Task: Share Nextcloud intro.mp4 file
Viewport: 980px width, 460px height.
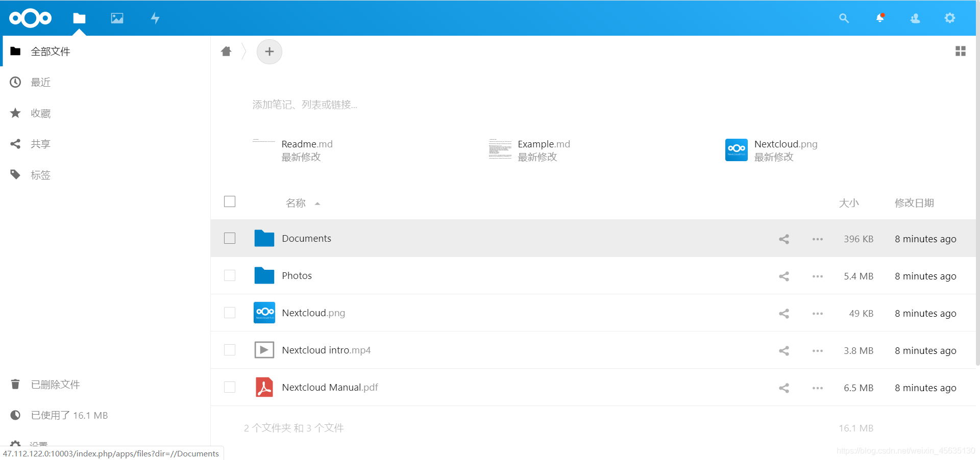Action: click(x=784, y=351)
